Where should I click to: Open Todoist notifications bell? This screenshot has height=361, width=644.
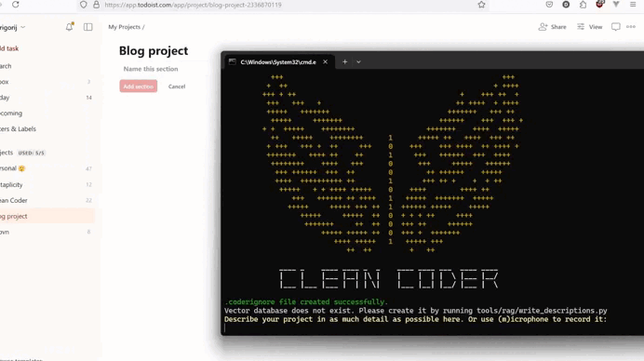pyautogui.click(x=70, y=27)
